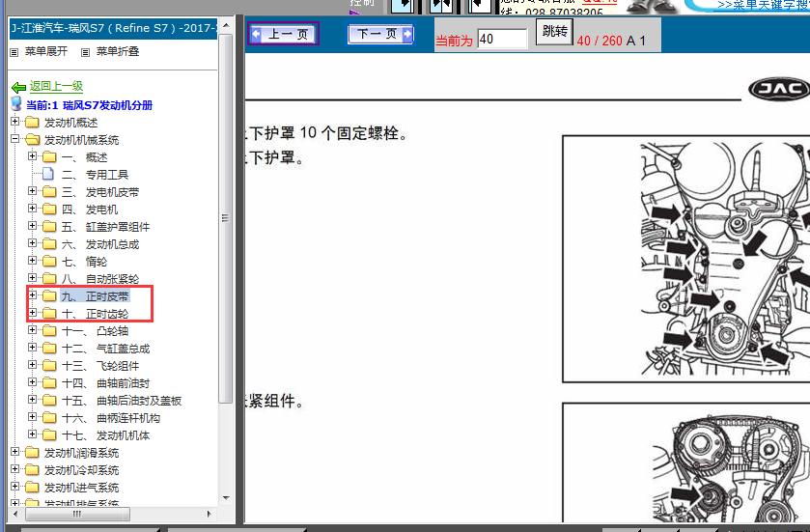
Task: Click the horizontal scroll left arrow
Action: 15,514
